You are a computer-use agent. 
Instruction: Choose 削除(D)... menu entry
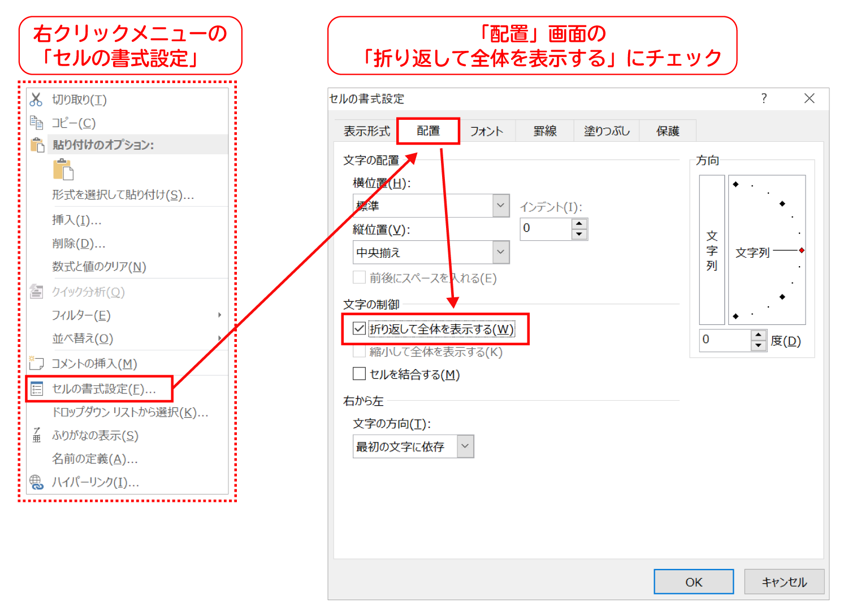79,244
